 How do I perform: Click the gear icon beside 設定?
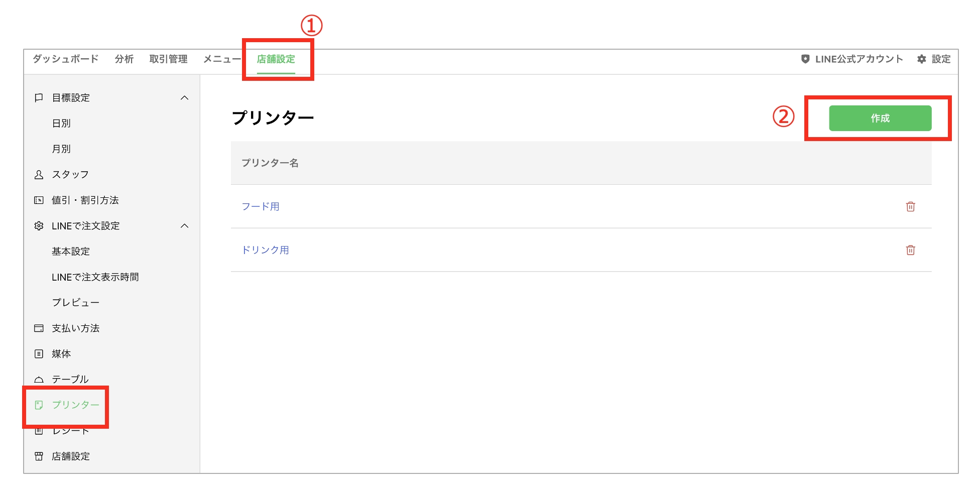pyautogui.click(x=921, y=59)
